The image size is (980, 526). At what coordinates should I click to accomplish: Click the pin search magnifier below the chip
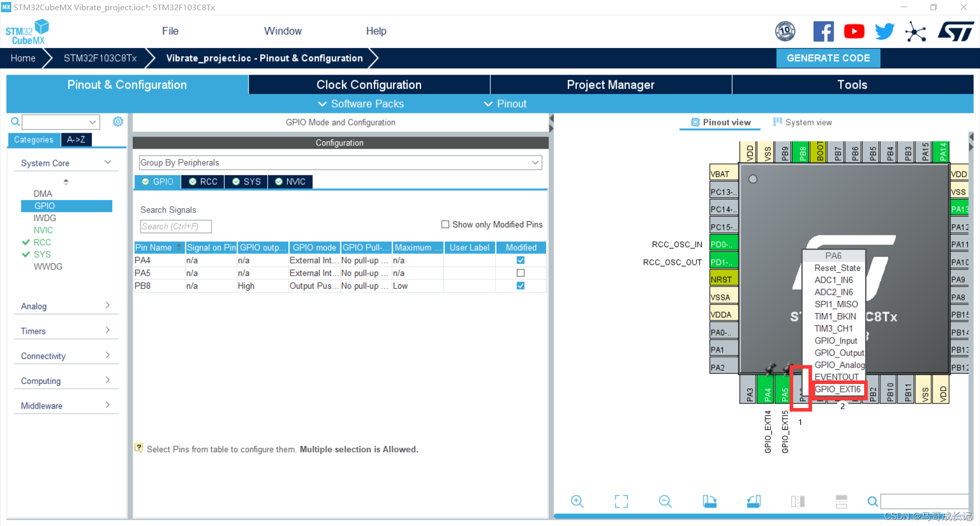873,501
